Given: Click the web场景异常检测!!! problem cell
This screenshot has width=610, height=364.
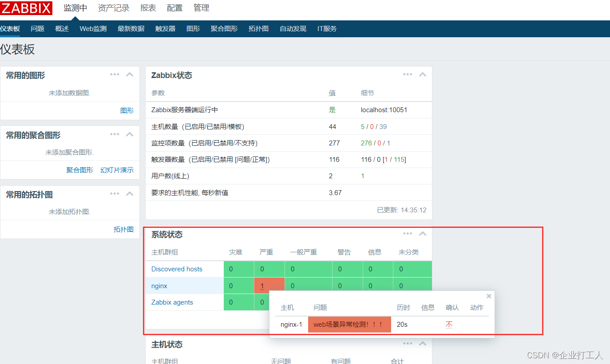Looking at the screenshot, I should [349, 325].
